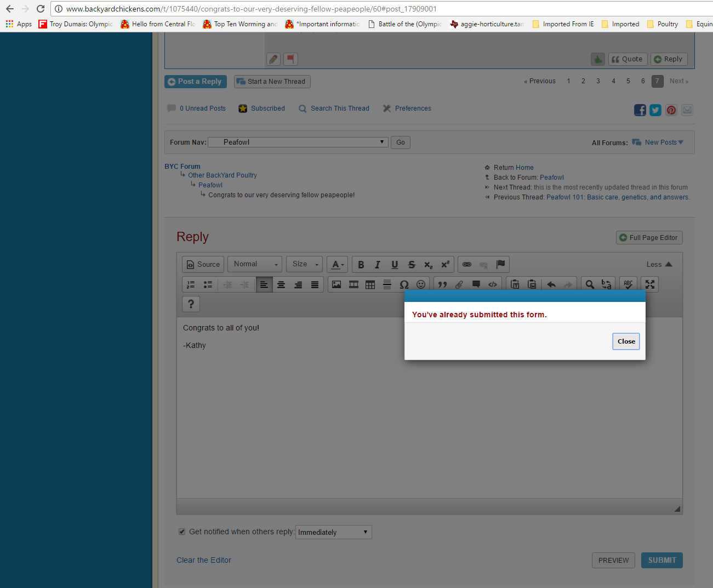This screenshot has width=713, height=588.
Task: Go to page 3 of the thread
Action: pos(598,81)
